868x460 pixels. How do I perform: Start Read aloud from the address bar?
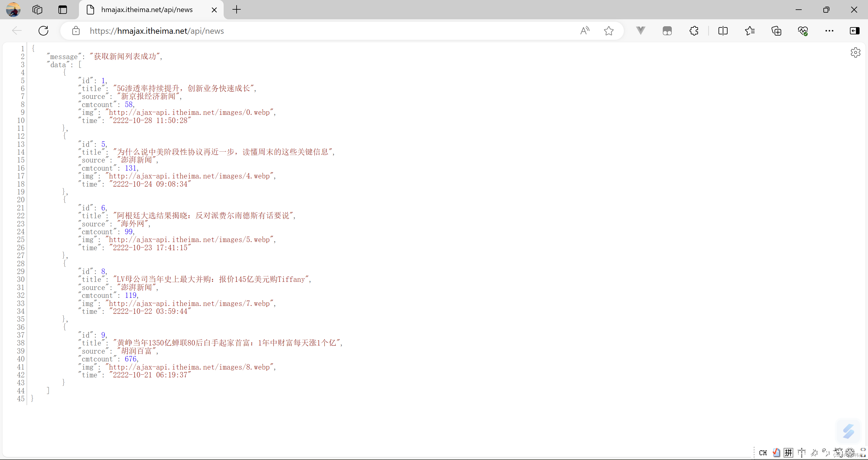click(x=585, y=30)
